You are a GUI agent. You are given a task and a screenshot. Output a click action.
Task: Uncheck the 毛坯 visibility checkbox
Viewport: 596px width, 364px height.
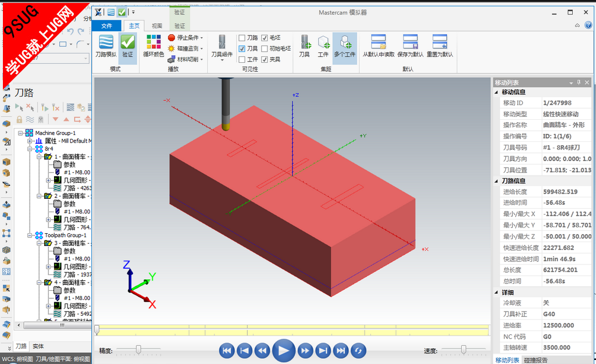265,38
